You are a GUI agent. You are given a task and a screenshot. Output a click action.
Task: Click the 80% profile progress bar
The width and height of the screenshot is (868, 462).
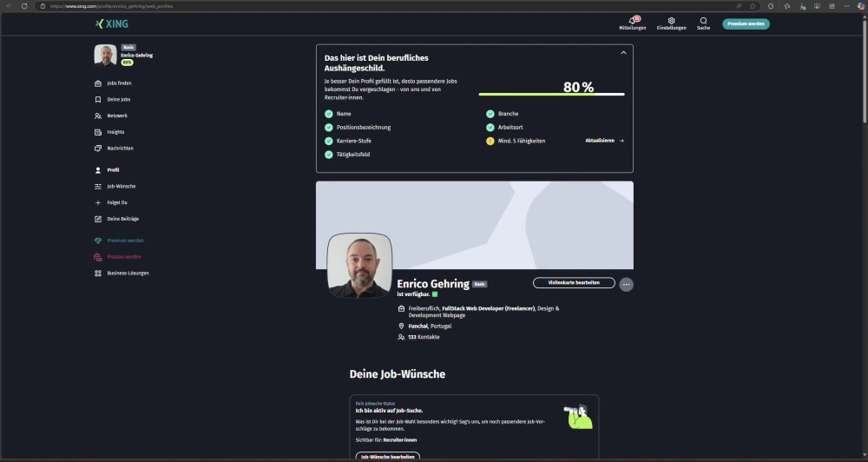[x=551, y=94]
